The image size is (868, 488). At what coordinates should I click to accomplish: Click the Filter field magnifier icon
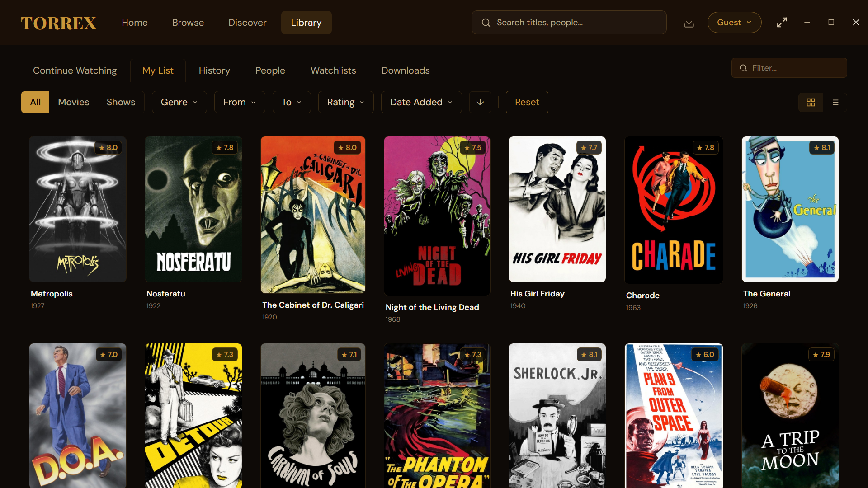[743, 68]
